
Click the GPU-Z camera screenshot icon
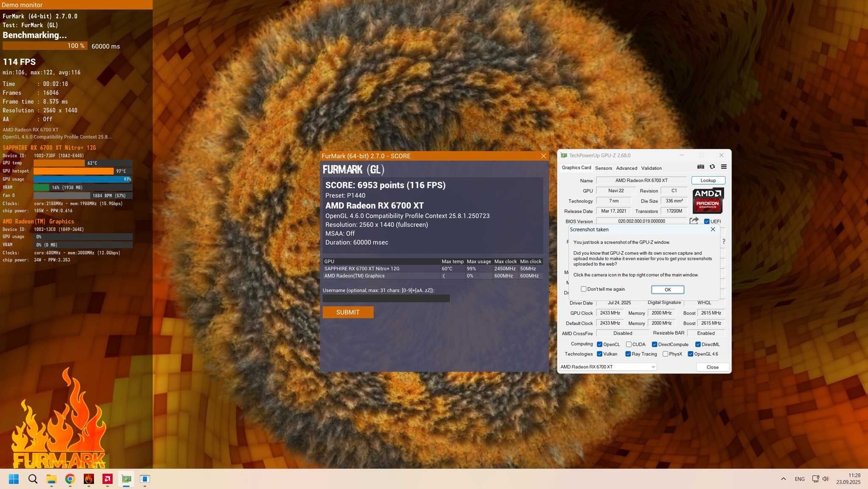point(701,167)
